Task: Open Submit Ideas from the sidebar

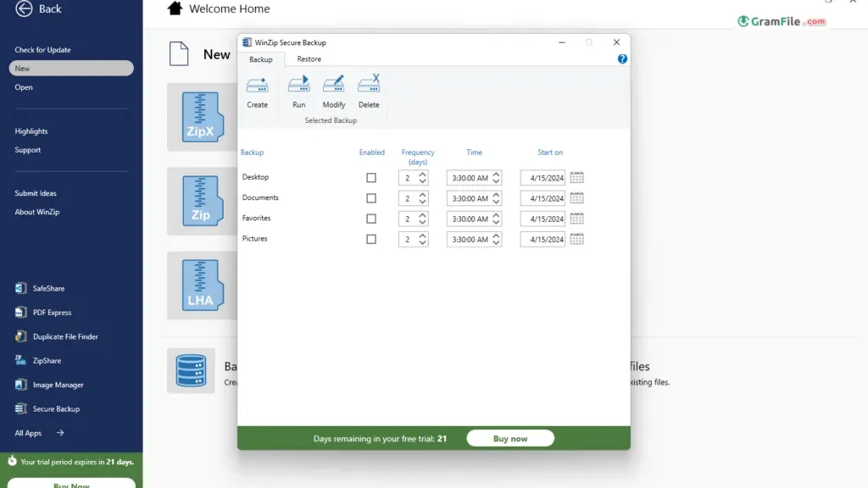Action: coord(36,193)
